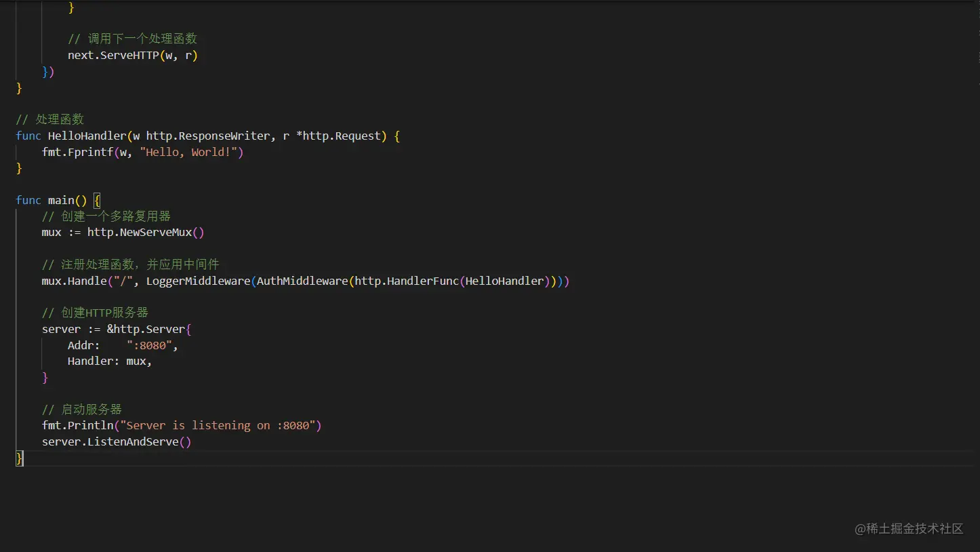
Task: Click AuthMiddleware in the mux.Handle line
Action: pos(302,281)
